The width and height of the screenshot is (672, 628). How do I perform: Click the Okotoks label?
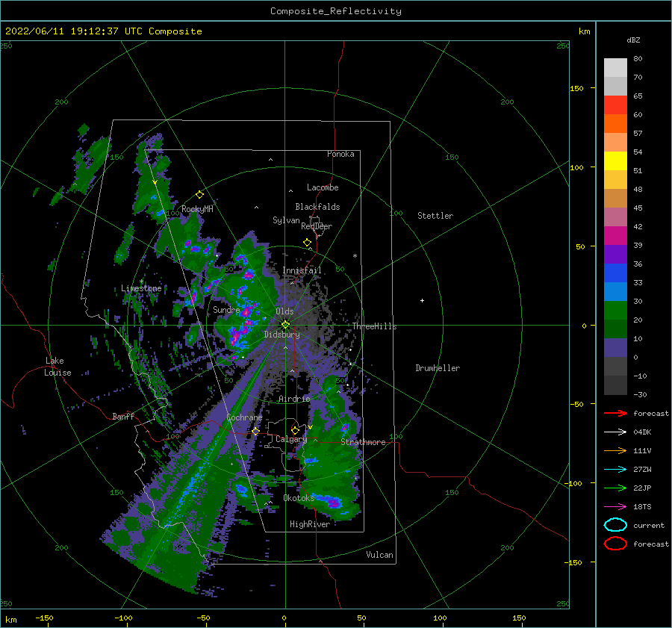(x=299, y=498)
